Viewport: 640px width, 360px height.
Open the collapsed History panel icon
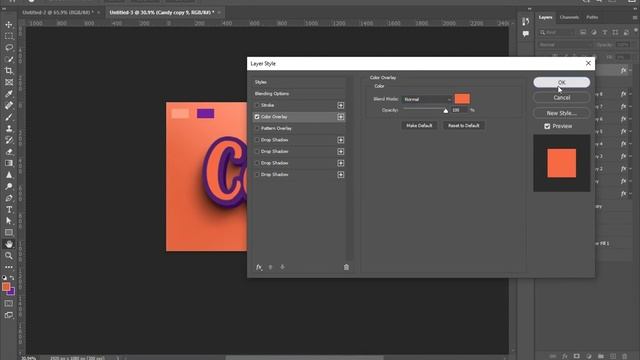click(x=525, y=22)
